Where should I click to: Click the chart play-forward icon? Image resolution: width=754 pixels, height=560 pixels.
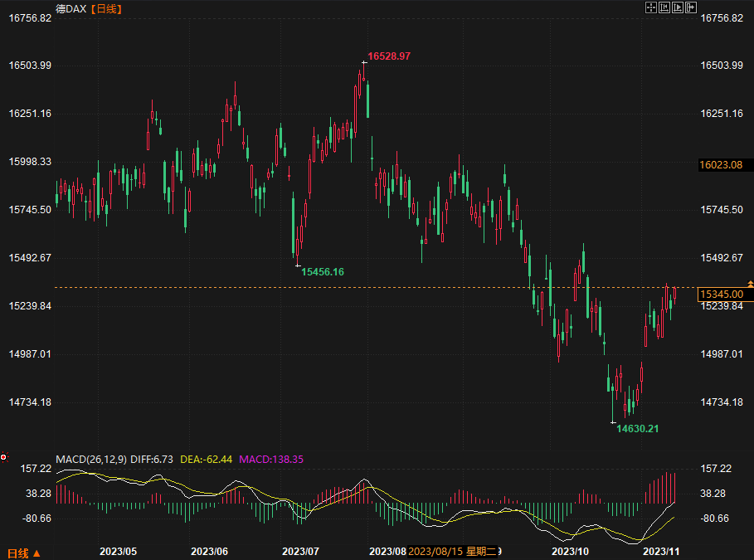point(678,7)
